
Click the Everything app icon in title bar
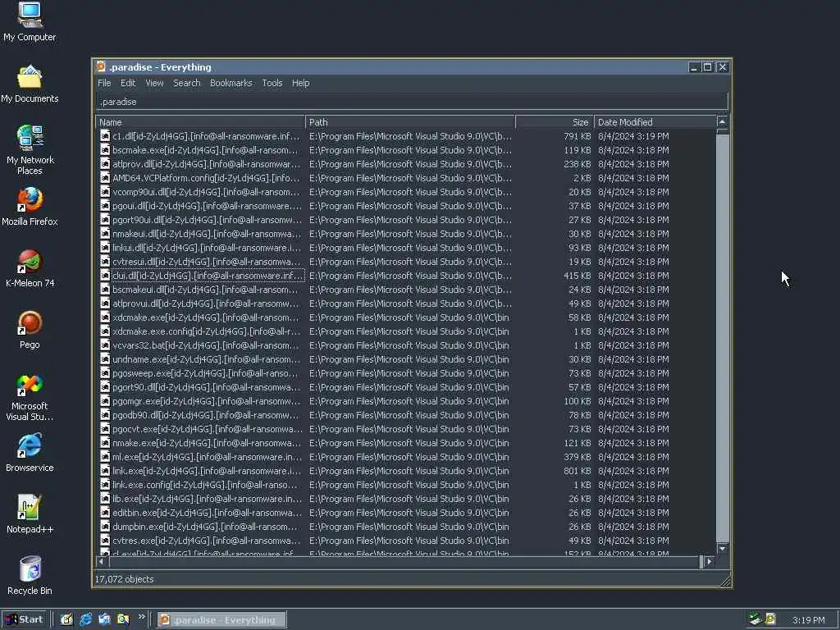click(101, 67)
